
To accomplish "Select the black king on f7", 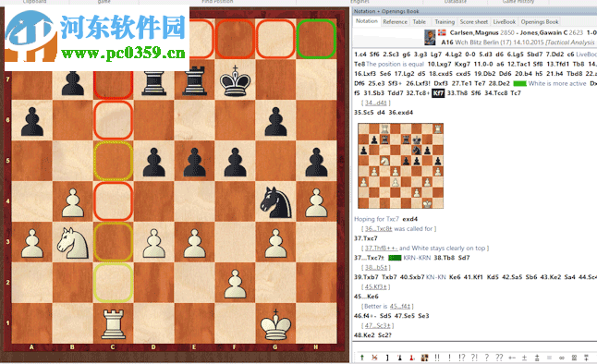I will [235, 80].
